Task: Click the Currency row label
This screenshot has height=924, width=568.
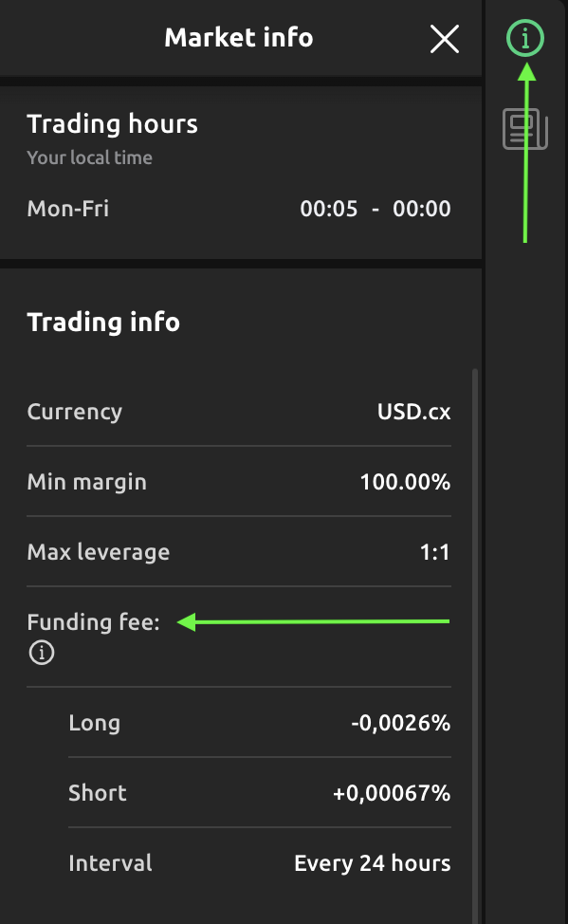Action: coord(75,412)
